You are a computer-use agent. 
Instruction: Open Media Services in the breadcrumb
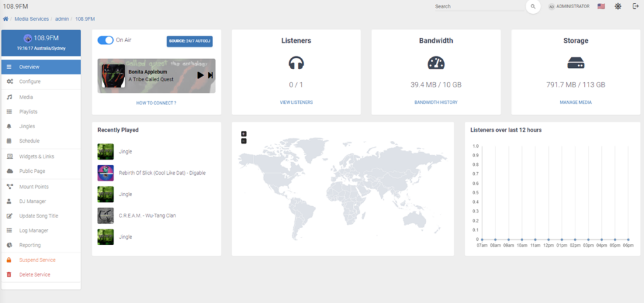point(31,19)
